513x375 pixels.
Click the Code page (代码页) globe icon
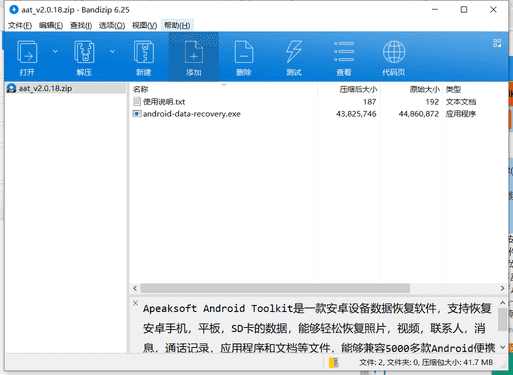(x=394, y=52)
